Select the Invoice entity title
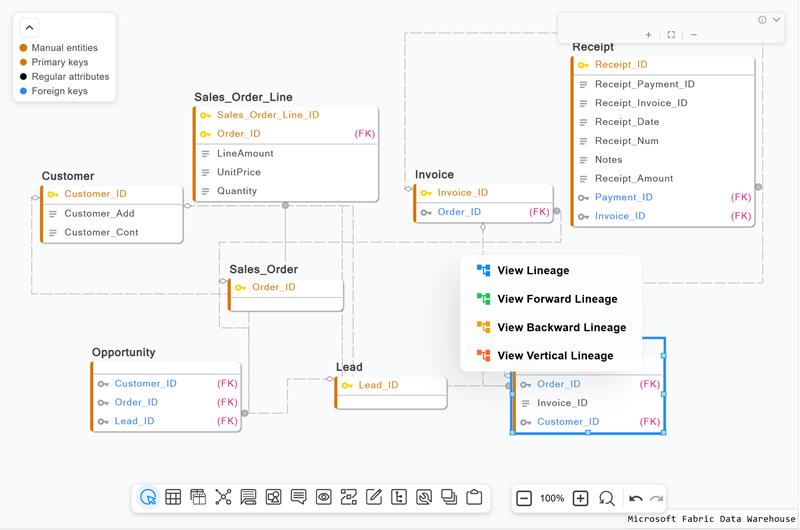800x530 pixels. click(x=434, y=174)
